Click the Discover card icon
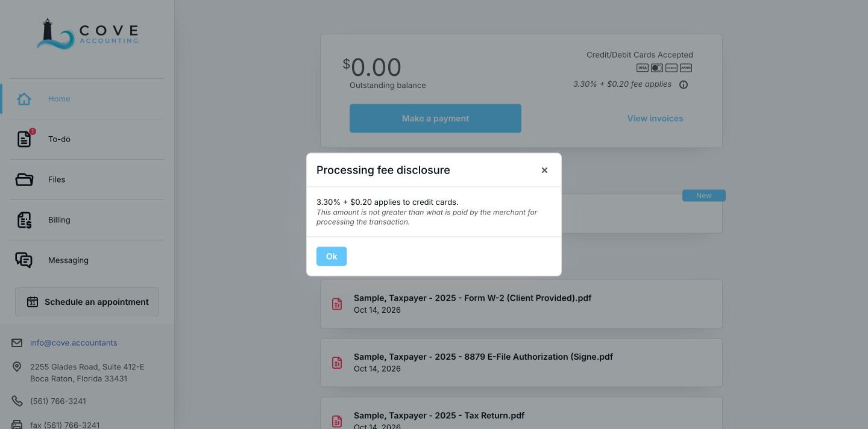Screen dimensions: 868x429 [x=671, y=68]
